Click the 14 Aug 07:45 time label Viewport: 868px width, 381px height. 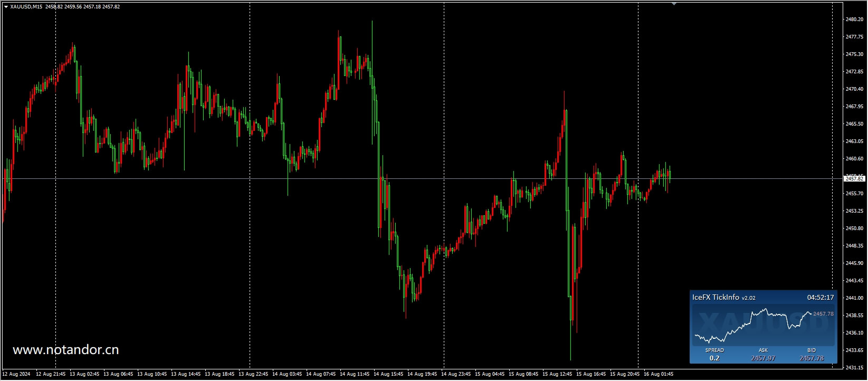point(321,375)
